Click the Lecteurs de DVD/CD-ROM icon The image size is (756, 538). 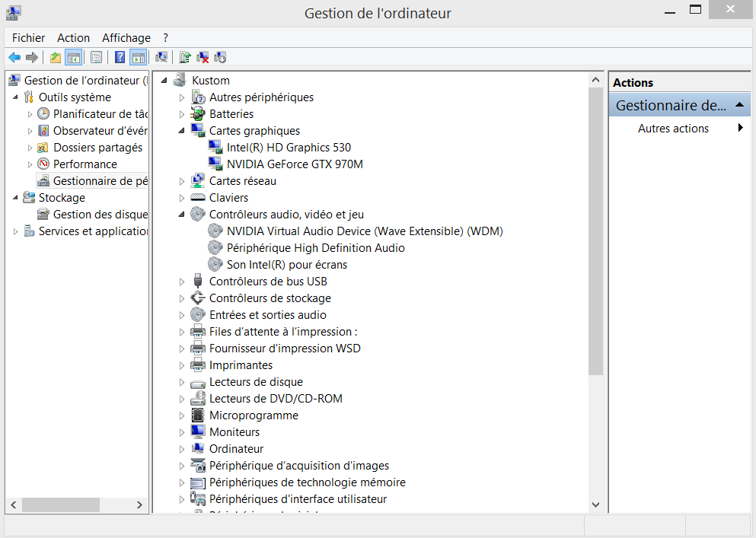pos(198,399)
